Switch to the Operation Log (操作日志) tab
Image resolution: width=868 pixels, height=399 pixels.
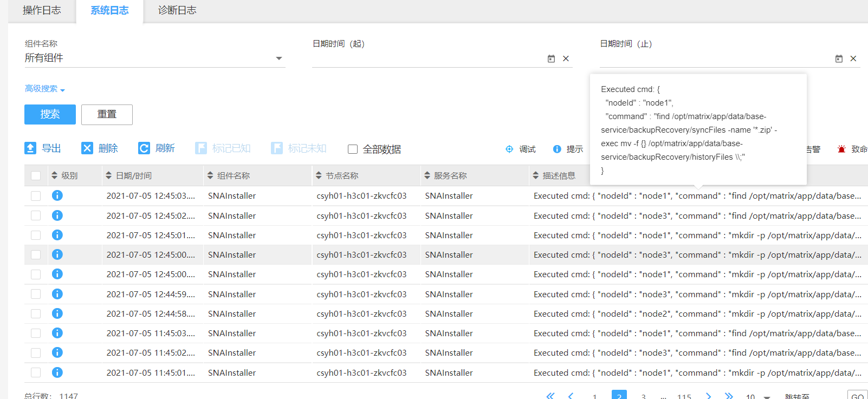42,10
